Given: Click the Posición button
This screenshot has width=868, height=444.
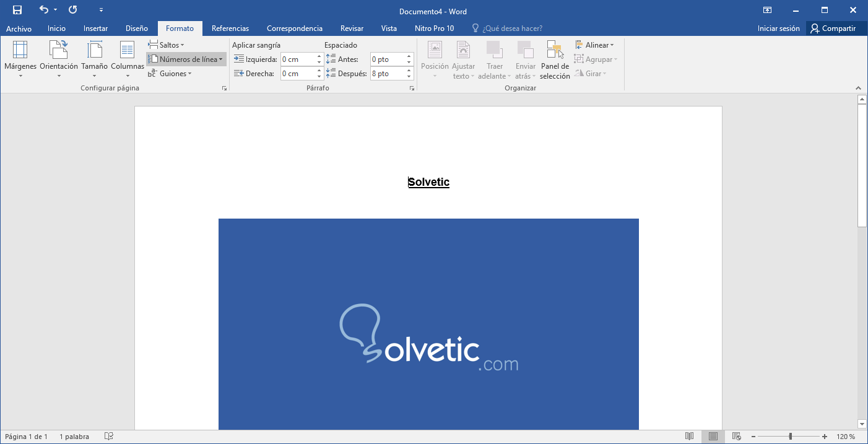Looking at the screenshot, I should (435, 59).
